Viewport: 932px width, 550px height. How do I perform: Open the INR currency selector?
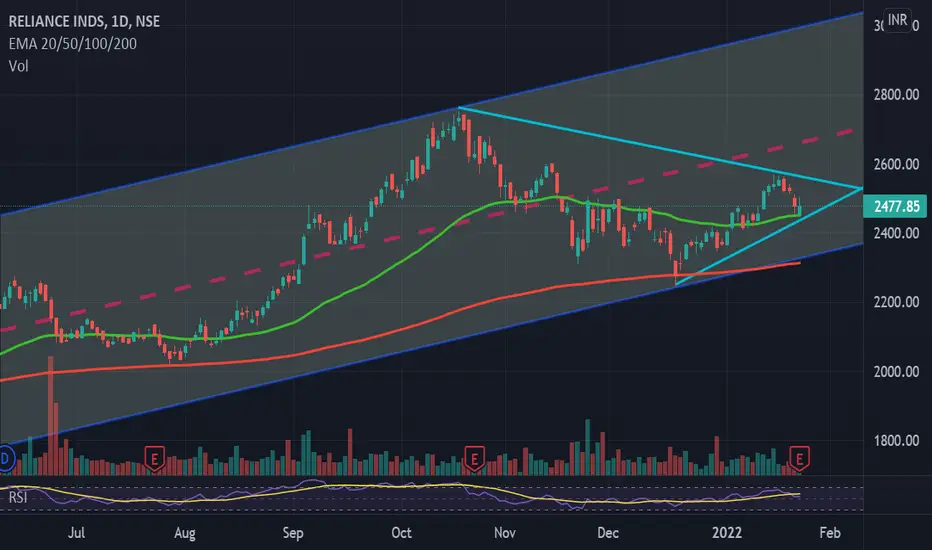coord(897,20)
